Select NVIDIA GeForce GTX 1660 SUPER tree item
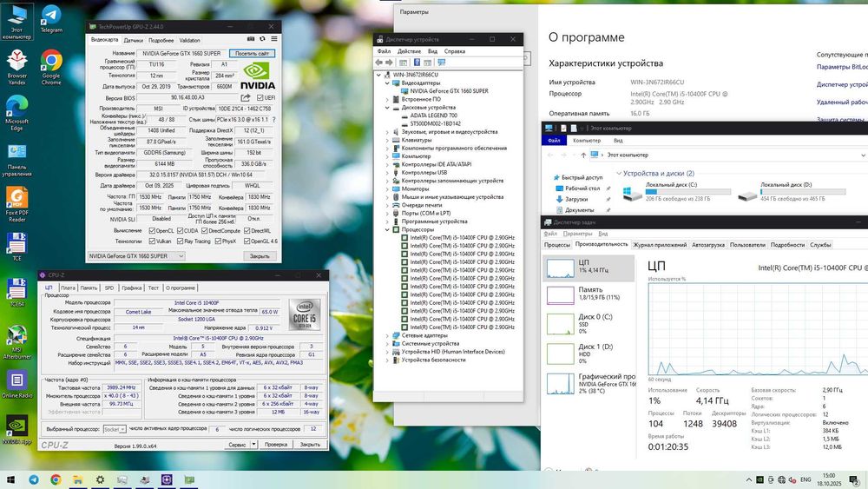Viewport: 868px width, 489px height. 449,91
